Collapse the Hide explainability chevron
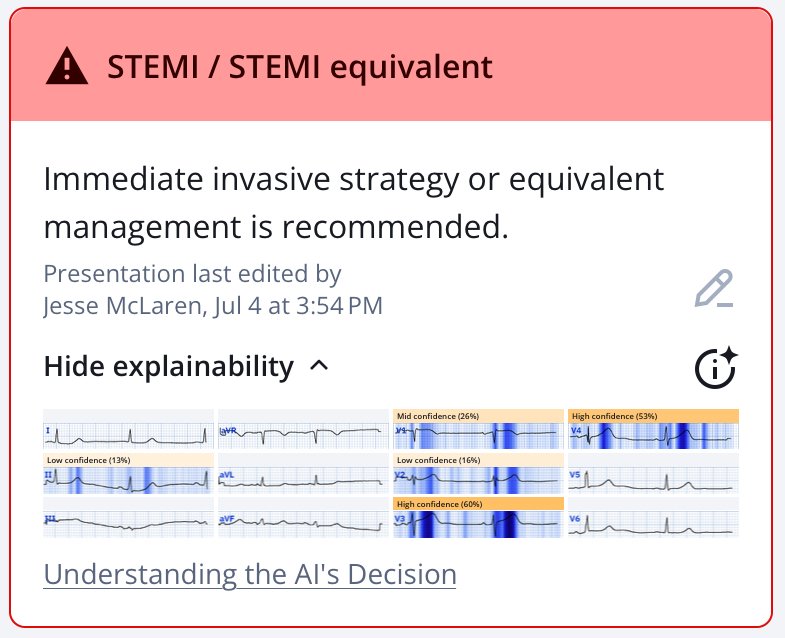The width and height of the screenshot is (785, 638). pos(319,366)
